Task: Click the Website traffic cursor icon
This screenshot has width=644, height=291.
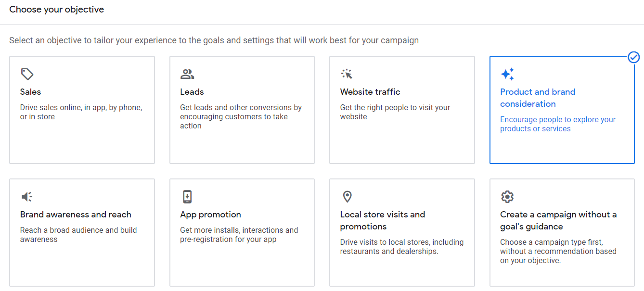Action: 347,74
